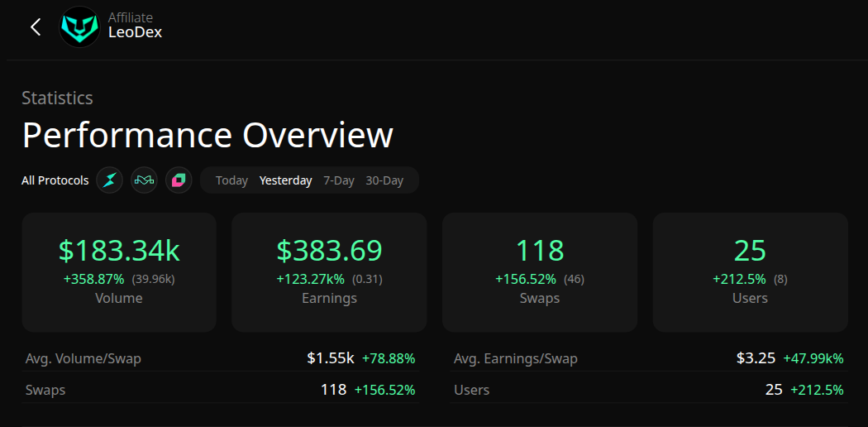The width and height of the screenshot is (868, 427).
Task: Click the Avg. Earnings/Swap row label
Action: pos(515,359)
